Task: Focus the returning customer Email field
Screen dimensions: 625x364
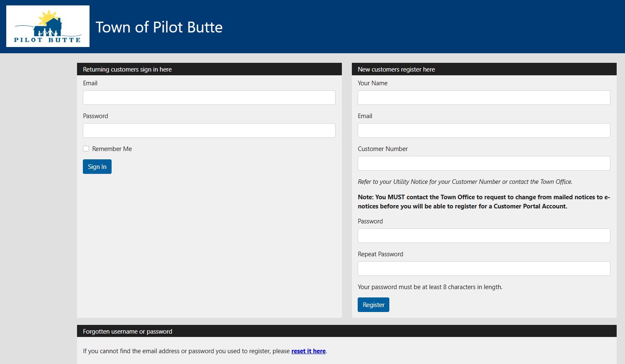Action: (x=209, y=98)
